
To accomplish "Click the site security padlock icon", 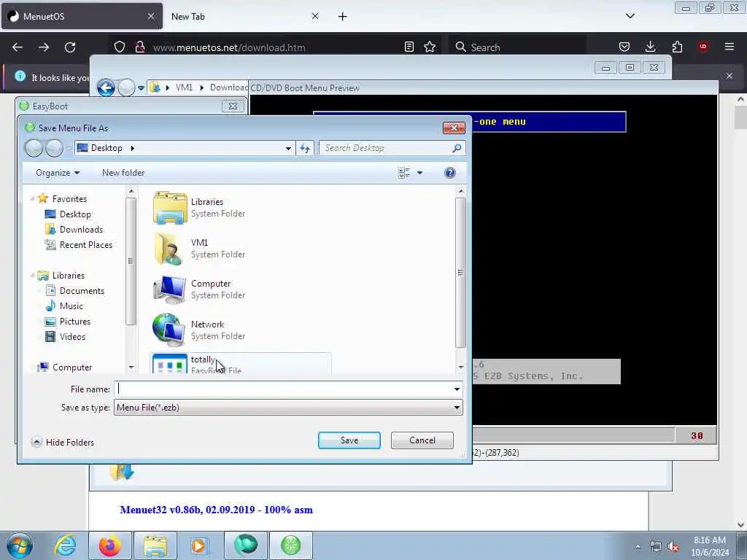I will point(139,47).
